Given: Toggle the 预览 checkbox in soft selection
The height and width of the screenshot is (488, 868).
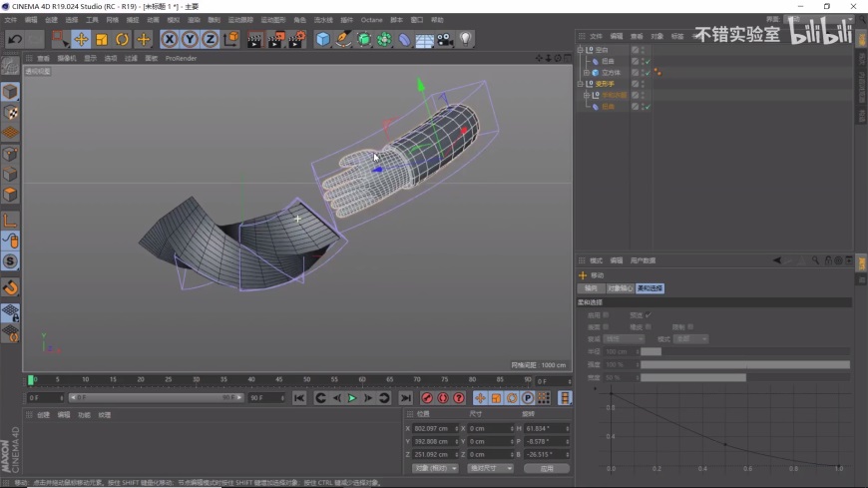Looking at the screenshot, I should click(x=648, y=314).
